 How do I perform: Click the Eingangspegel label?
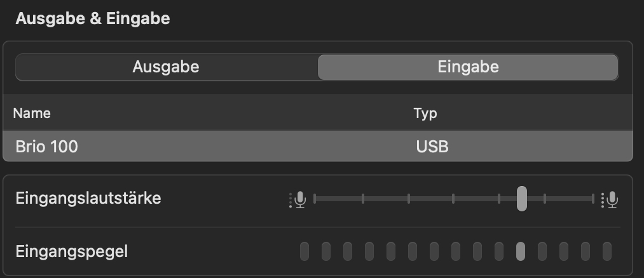click(72, 251)
